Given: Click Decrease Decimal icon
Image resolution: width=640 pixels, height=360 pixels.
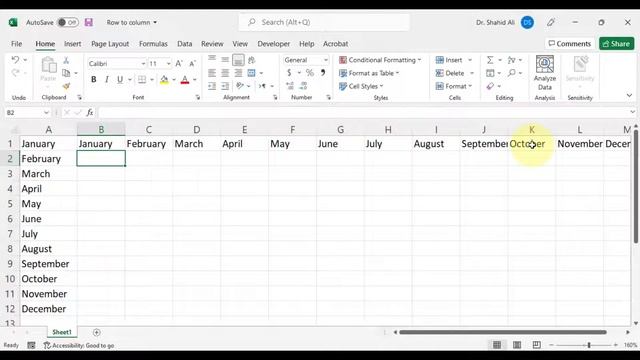Looking at the screenshot, I should pyautogui.click(x=303, y=86).
